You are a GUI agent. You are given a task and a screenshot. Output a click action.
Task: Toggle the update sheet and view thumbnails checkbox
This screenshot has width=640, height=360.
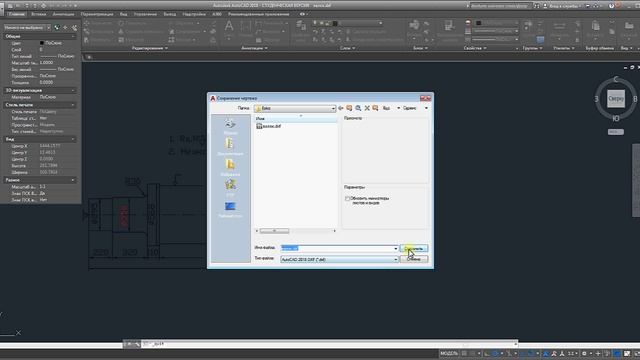click(x=347, y=199)
